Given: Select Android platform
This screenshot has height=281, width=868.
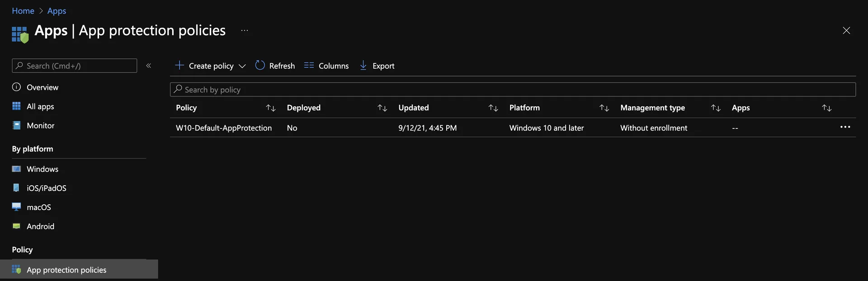Looking at the screenshot, I should tap(40, 226).
